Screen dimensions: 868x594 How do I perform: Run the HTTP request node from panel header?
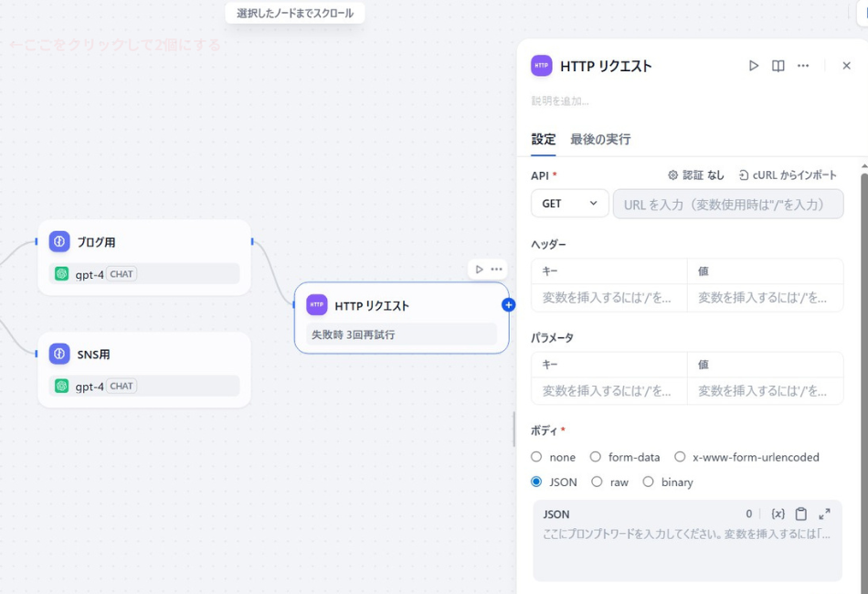754,66
